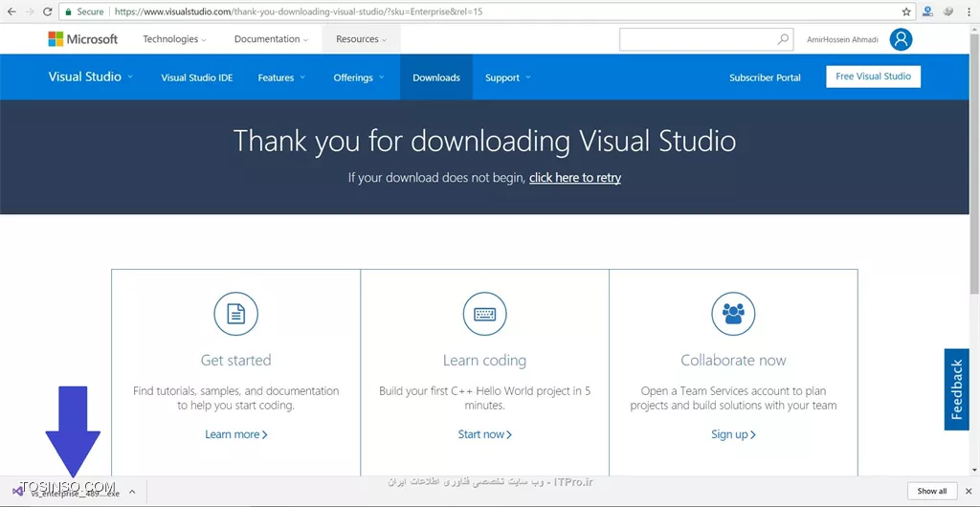Click the browser address bar URL
Screen dimensions: 980x507
(x=299, y=11)
